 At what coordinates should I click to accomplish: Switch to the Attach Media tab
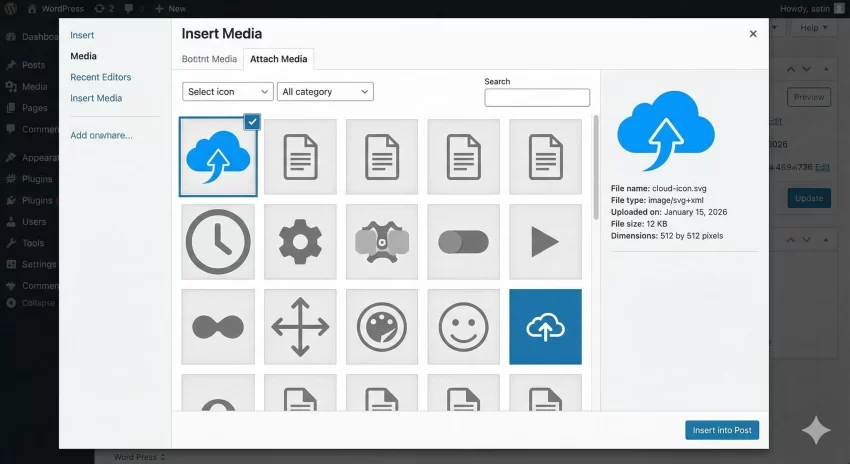pos(279,59)
